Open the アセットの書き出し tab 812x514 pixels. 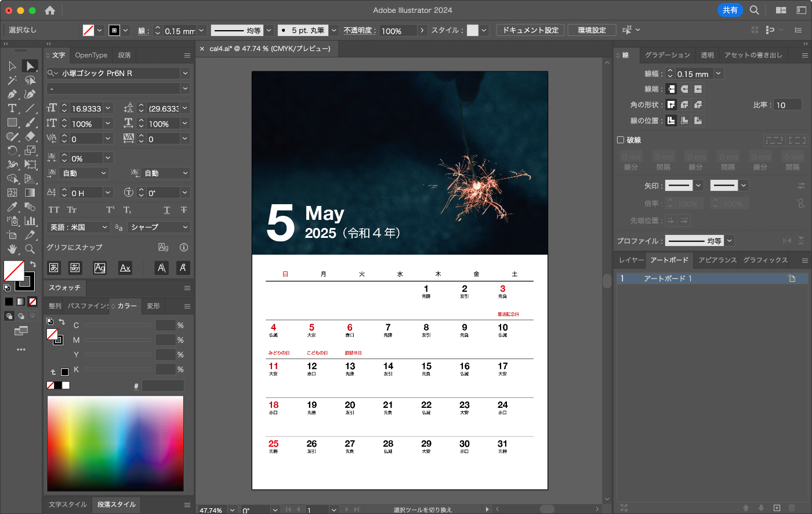click(x=753, y=55)
